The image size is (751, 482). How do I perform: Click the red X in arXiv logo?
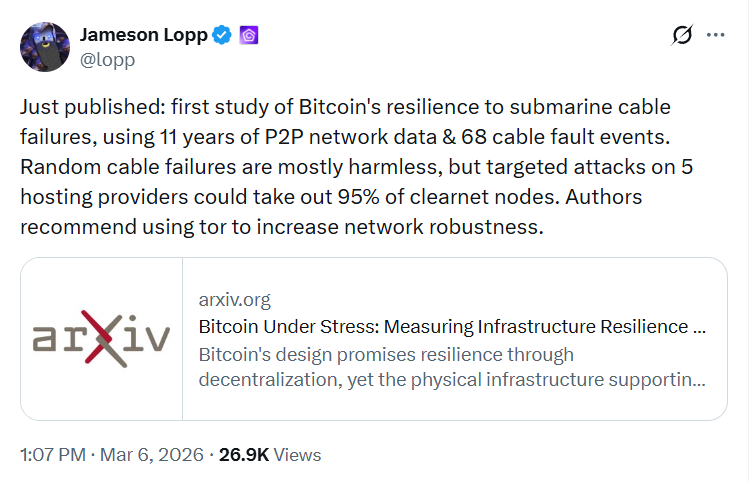[107, 337]
